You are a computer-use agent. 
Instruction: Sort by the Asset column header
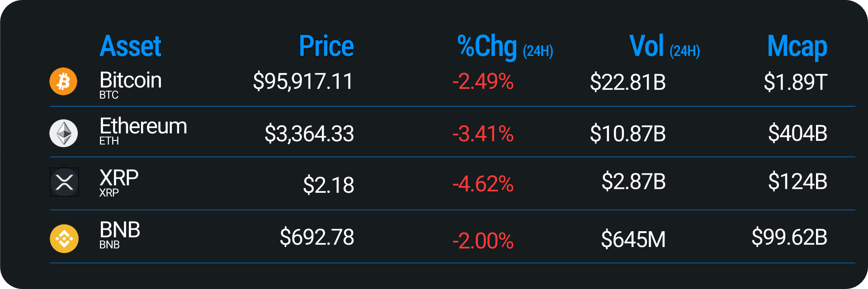click(130, 46)
